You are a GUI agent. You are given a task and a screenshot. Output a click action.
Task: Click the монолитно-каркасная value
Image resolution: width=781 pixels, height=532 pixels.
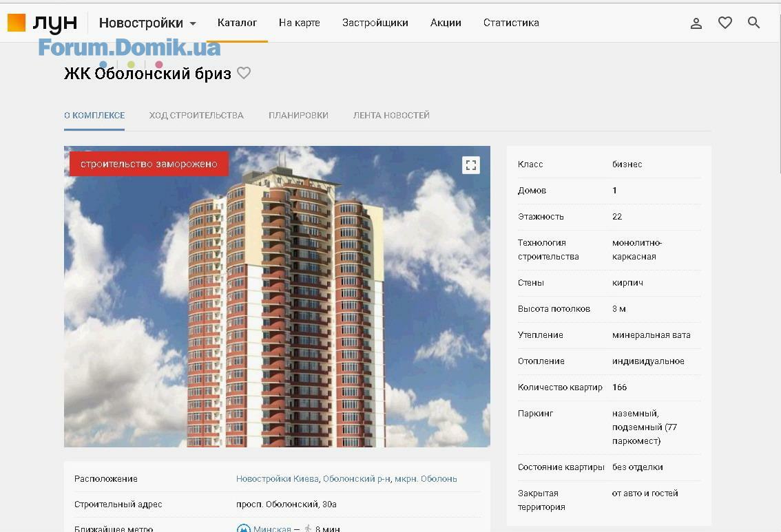637,249
